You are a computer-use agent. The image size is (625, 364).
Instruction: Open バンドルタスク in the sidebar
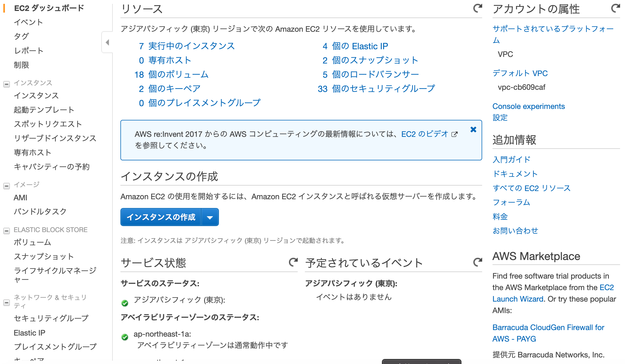[40, 211]
